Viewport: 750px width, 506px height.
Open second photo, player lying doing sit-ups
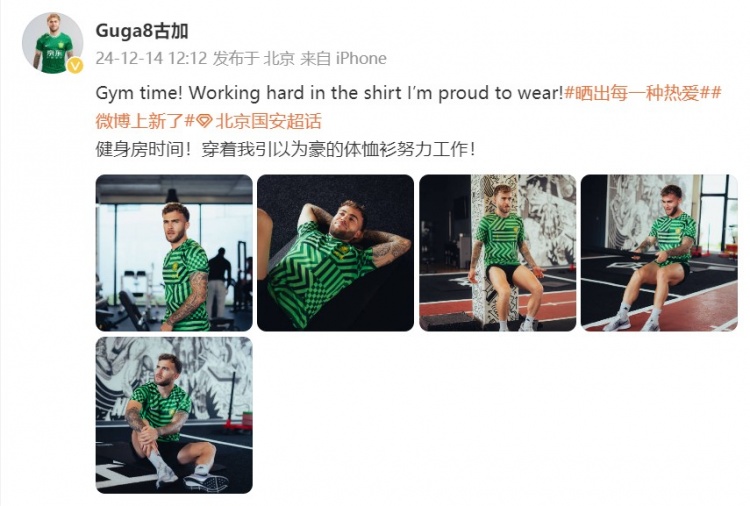pyautogui.click(x=335, y=253)
